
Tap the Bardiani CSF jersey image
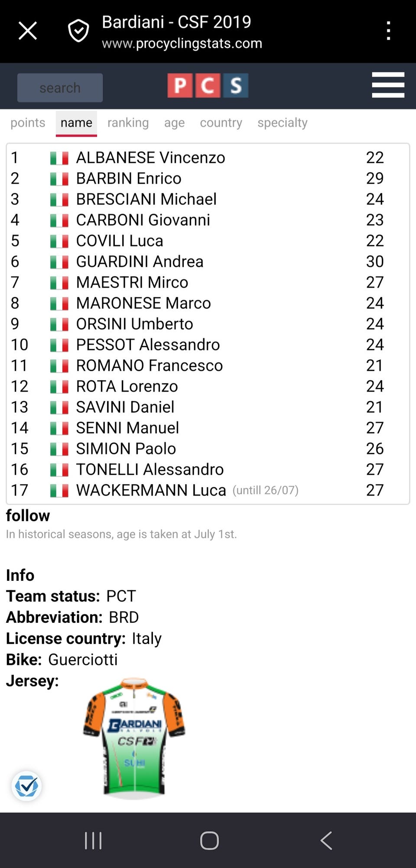[134, 738]
